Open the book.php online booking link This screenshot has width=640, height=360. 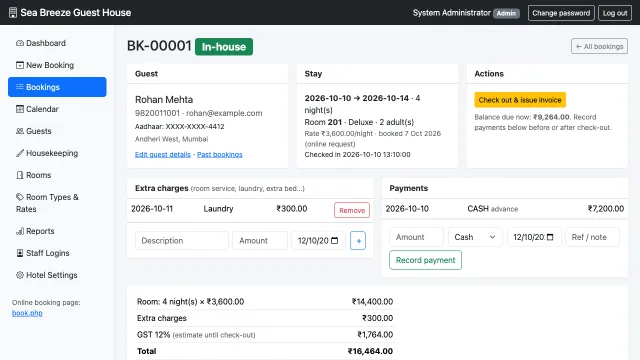(x=27, y=313)
